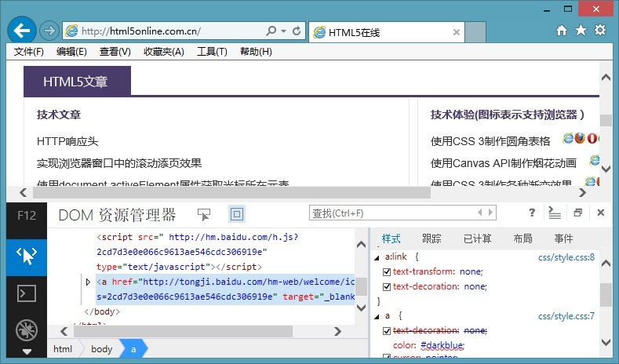Refresh the page with reload icon
619x364 pixels.
297,31
